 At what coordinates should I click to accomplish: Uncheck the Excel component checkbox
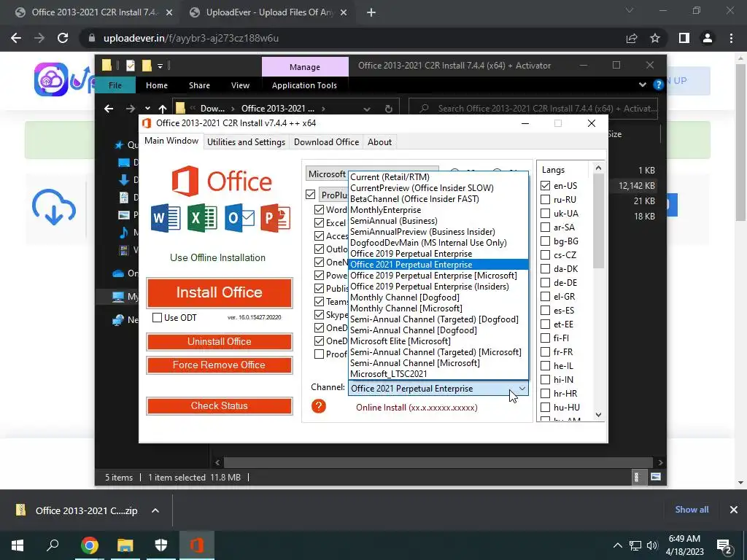pos(320,223)
